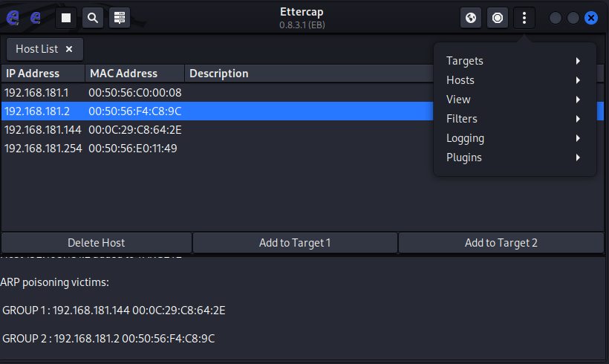Open the MITM globe menu
The width and height of the screenshot is (609, 364).
coord(471,17)
